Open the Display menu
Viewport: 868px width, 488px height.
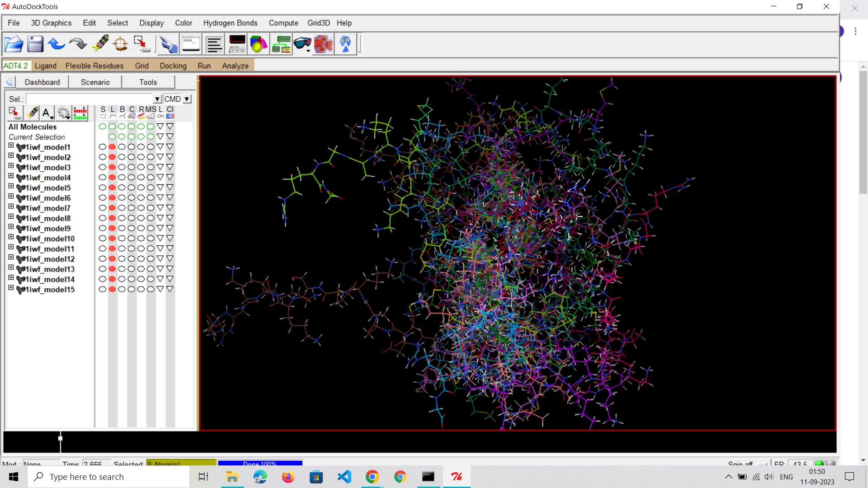[x=151, y=23]
